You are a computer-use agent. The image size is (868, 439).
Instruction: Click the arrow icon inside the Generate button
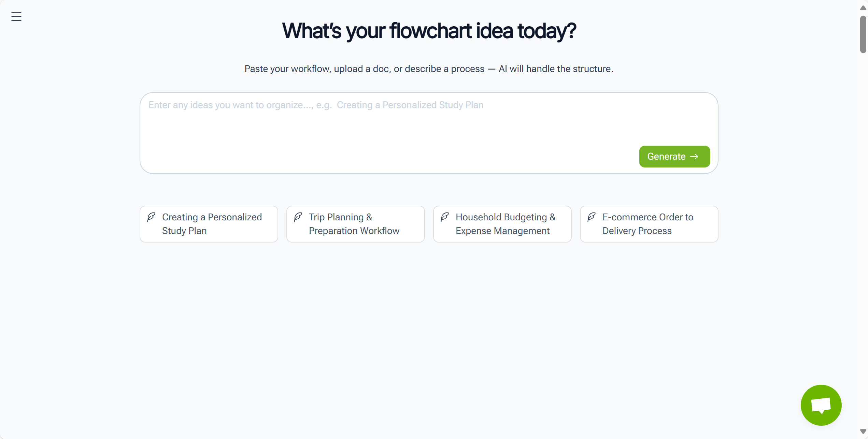click(x=695, y=156)
